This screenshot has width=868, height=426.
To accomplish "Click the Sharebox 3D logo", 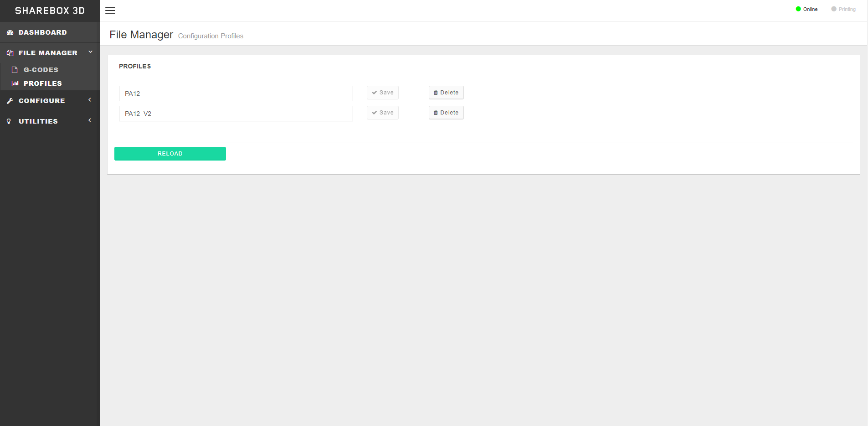I will [x=50, y=10].
